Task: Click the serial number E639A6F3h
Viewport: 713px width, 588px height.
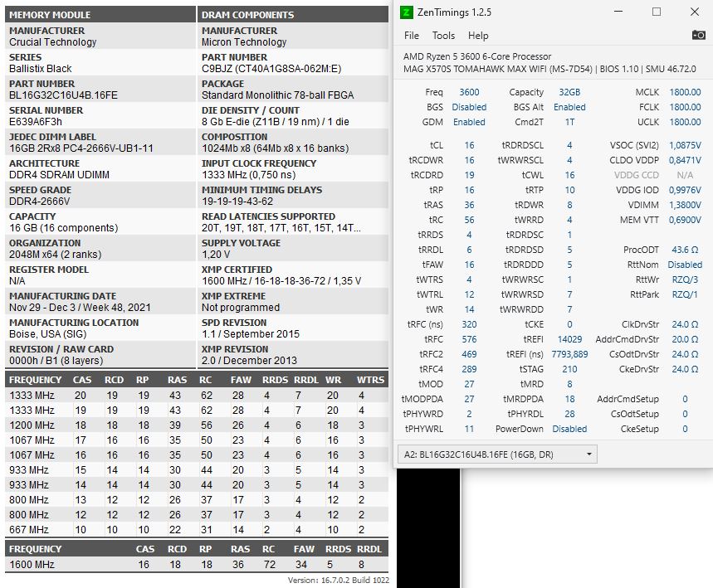Action: point(36,122)
